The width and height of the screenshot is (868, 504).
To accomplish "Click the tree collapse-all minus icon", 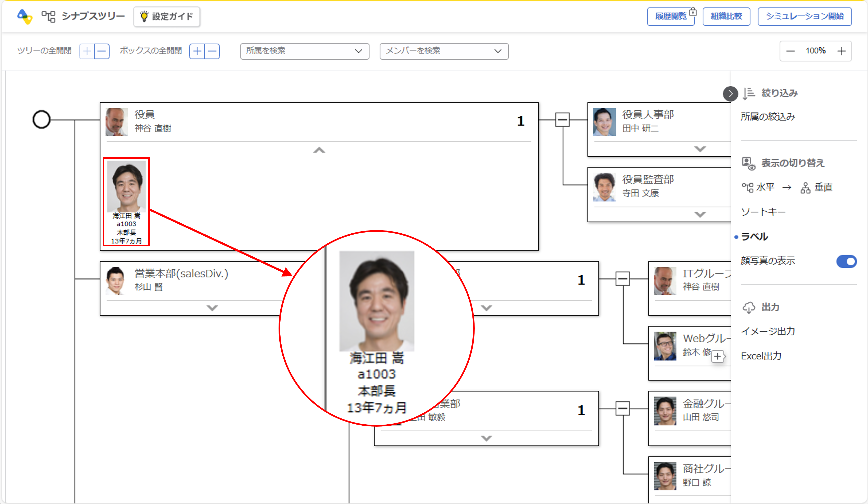I will 102,51.
